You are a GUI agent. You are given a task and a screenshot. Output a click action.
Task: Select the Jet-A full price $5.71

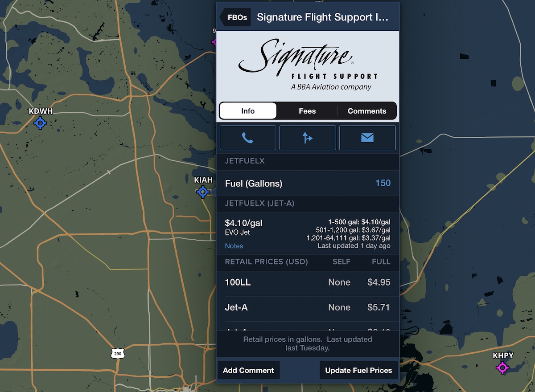point(379,307)
